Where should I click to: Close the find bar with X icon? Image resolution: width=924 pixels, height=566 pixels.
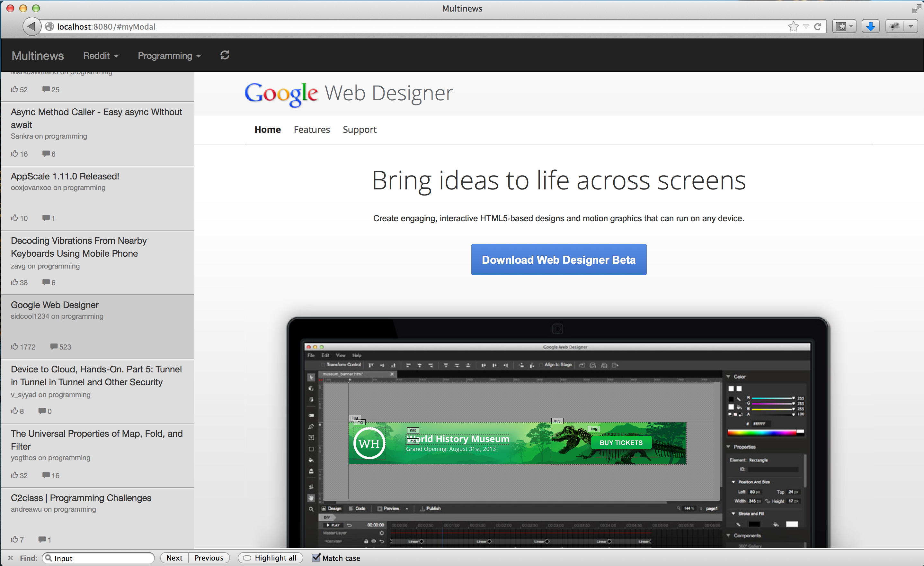pos(10,558)
